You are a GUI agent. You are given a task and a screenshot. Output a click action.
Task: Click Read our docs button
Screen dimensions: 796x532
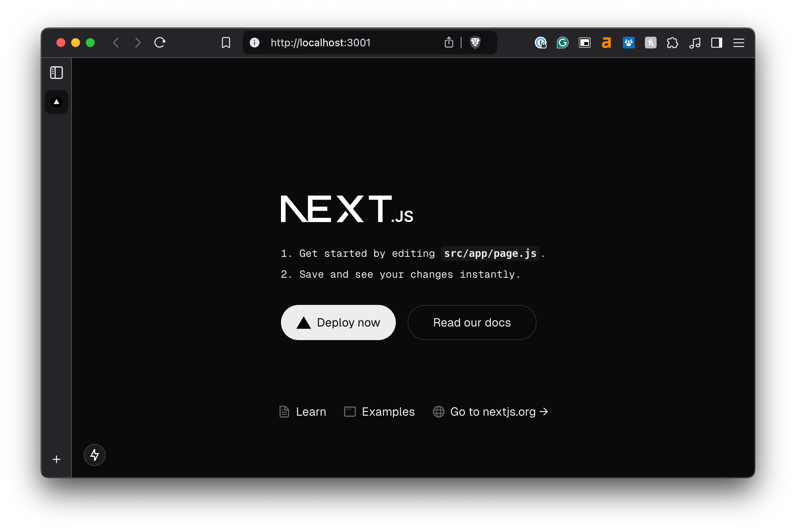(472, 323)
